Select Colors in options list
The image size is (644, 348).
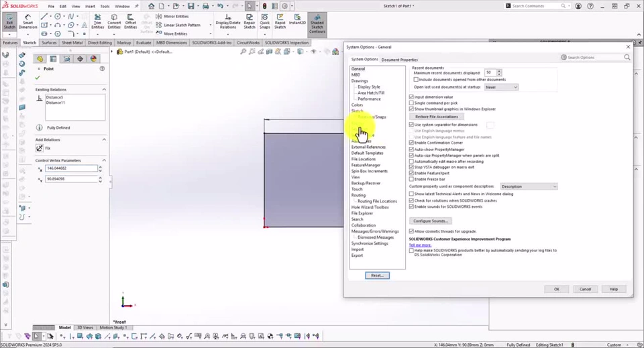pyautogui.click(x=357, y=105)
